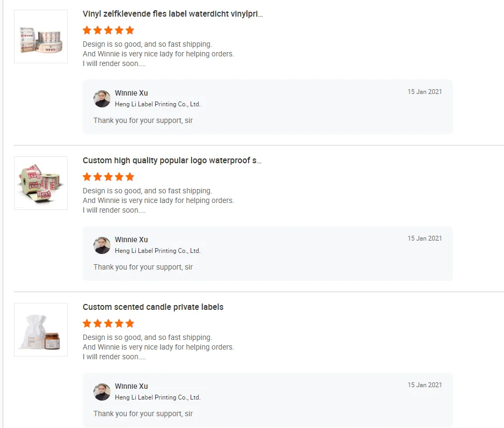Viewport: 504px width, 428px height.
Task: Click the 'Best' logo sticker roll thumbnail
Action: pos(41,183)
